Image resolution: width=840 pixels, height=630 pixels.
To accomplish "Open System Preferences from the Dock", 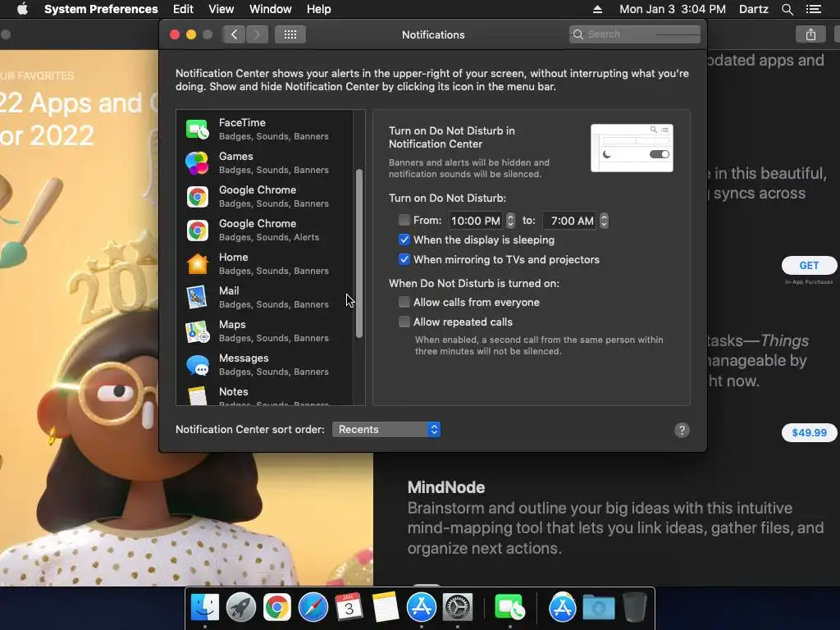I will tap(457, 608).
